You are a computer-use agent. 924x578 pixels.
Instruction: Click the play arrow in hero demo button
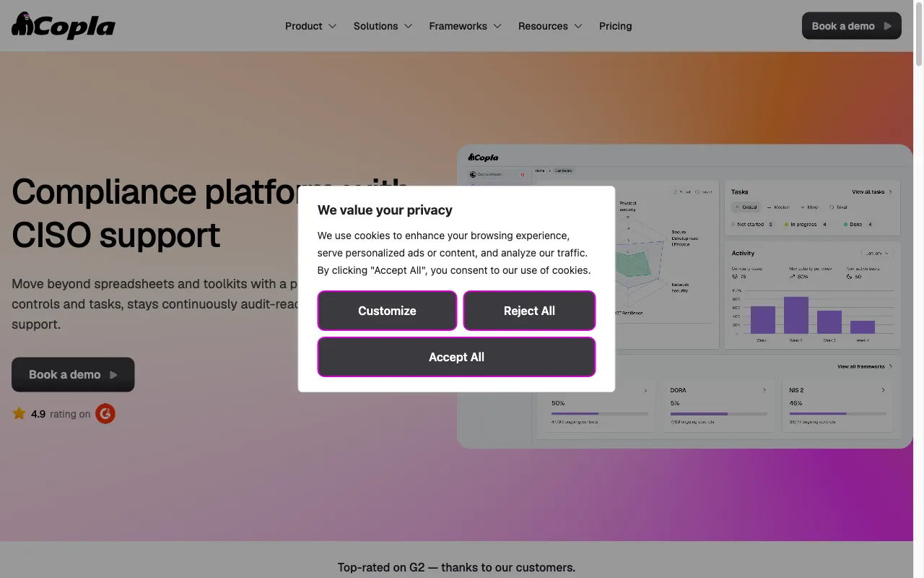click(113, 375)
